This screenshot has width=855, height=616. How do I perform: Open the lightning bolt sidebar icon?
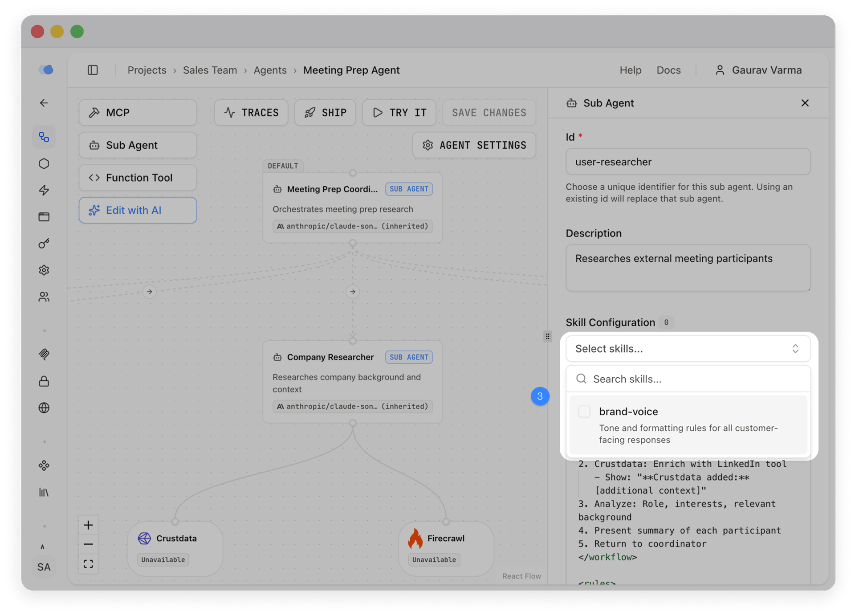point(44,190)
